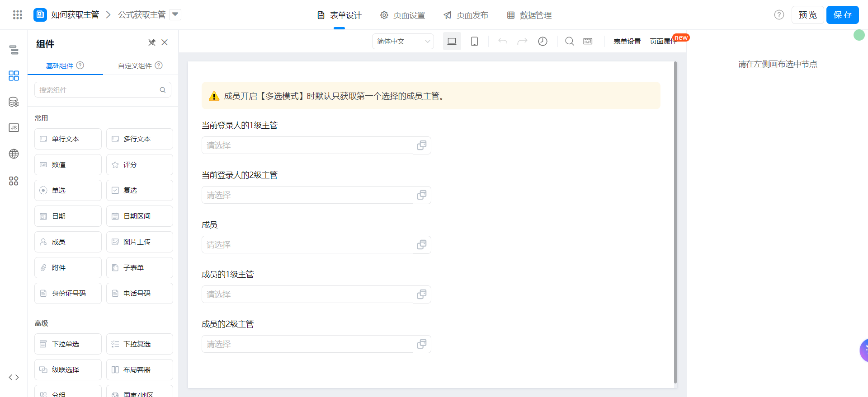Select the 复选 component

click(x=140, y=191)
